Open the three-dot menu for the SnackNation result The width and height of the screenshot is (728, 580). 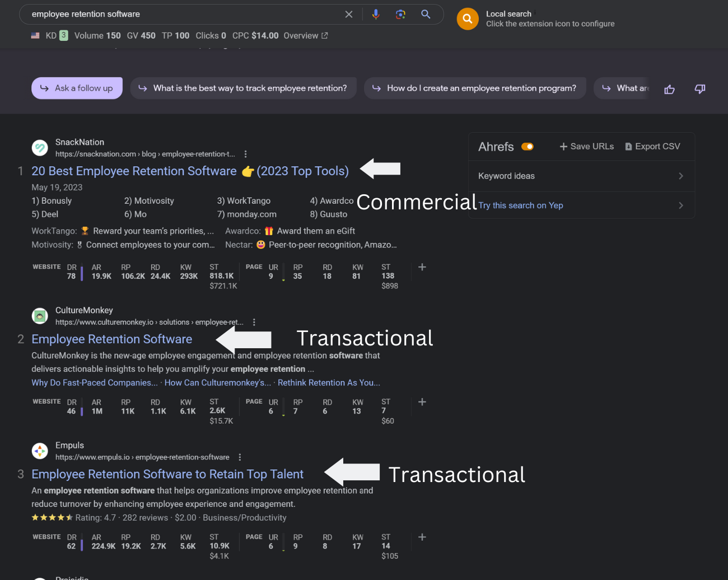click(x=245, y=154)
